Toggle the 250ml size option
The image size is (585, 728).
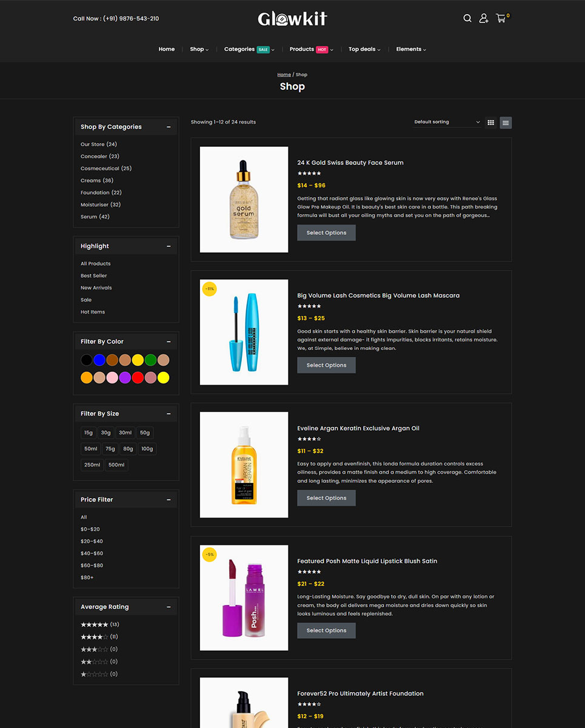click(x=92, y=465)
